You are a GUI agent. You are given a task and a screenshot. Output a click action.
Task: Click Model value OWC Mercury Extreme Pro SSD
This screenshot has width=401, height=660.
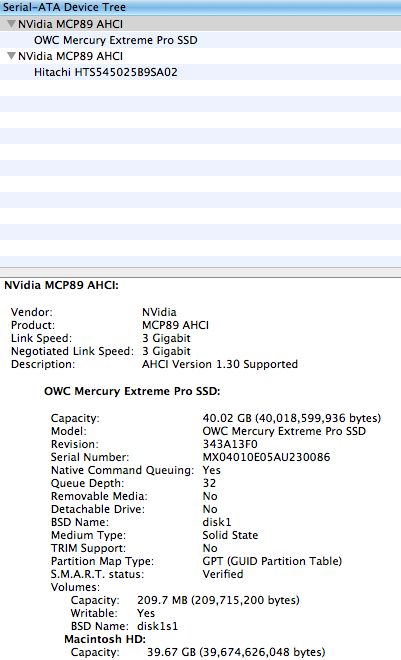pyautogui.click(x=284, y=431)
